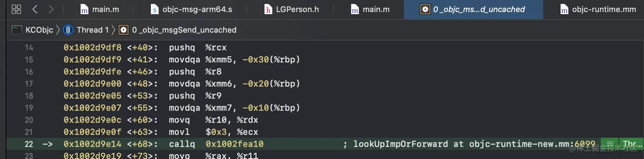
Task: Switch to objc-msg-arm64.s tab
Action: pos(191,9)
